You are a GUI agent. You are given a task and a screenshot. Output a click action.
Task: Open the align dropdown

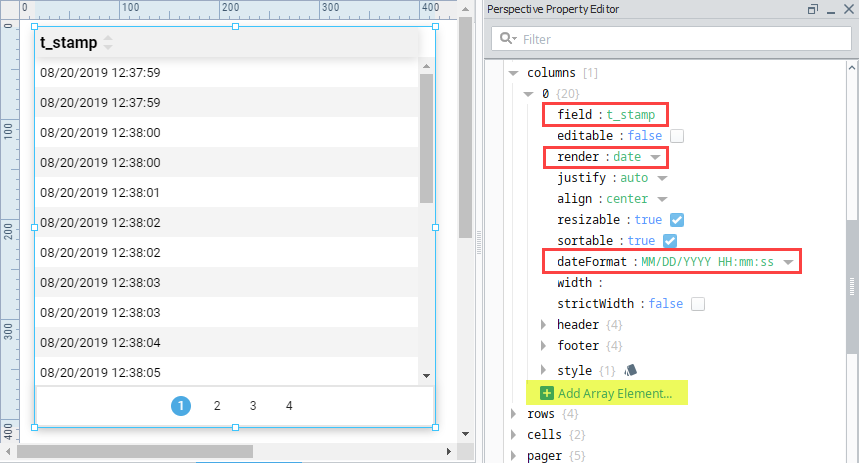(x=662, y=199)
